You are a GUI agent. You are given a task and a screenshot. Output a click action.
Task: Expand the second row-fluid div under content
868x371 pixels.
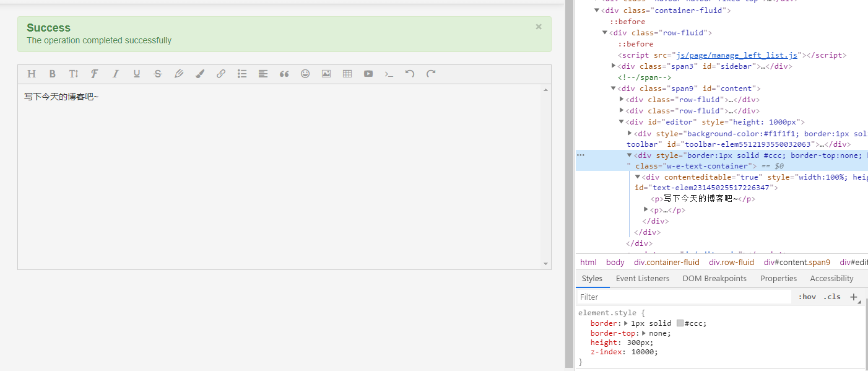pyautogui.click(x=622, y=111)
